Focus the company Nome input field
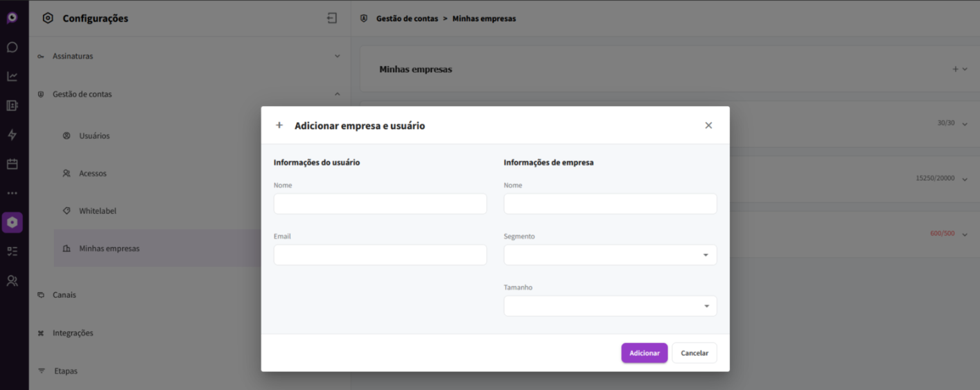The height and width of the screenshot is (390, 980). coord(610,204)
